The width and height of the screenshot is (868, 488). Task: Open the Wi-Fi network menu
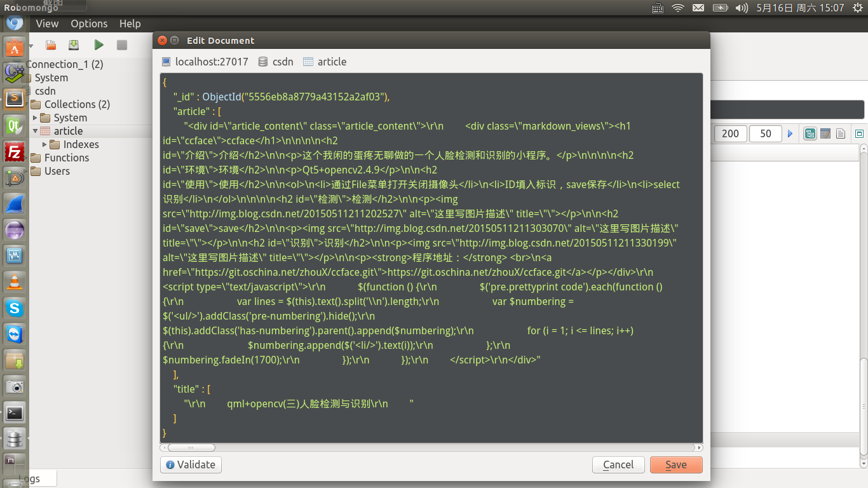678,8
